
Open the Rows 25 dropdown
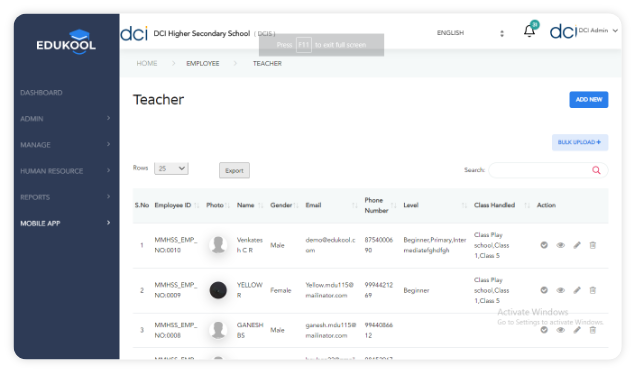pos(171,168)
